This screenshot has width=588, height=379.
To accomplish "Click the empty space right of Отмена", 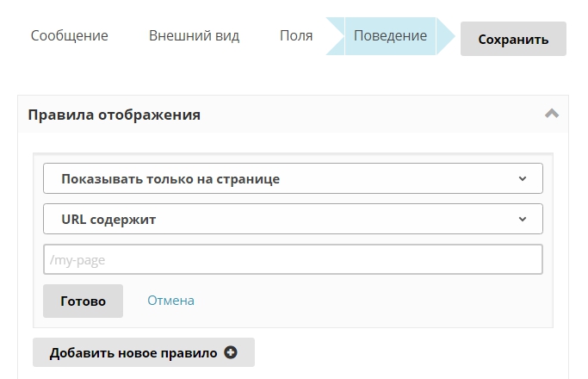I will [x=370, y=301].
